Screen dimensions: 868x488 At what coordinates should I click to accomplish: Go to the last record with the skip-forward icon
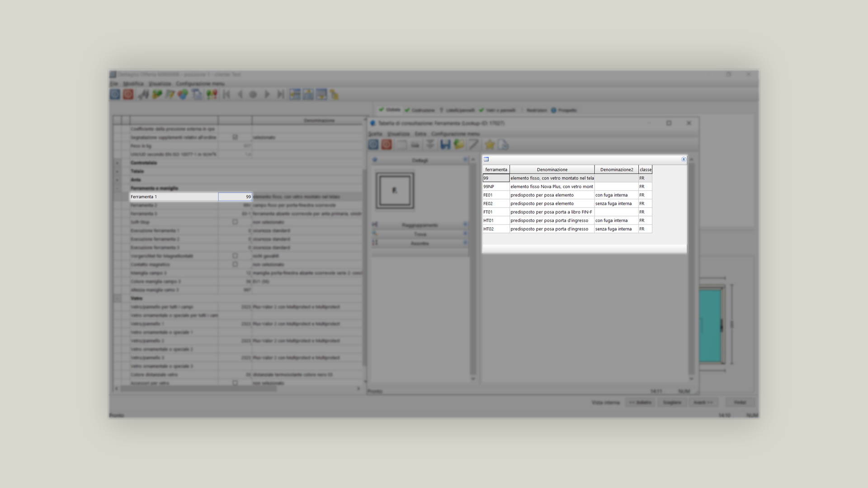click(x=281, y=94)
